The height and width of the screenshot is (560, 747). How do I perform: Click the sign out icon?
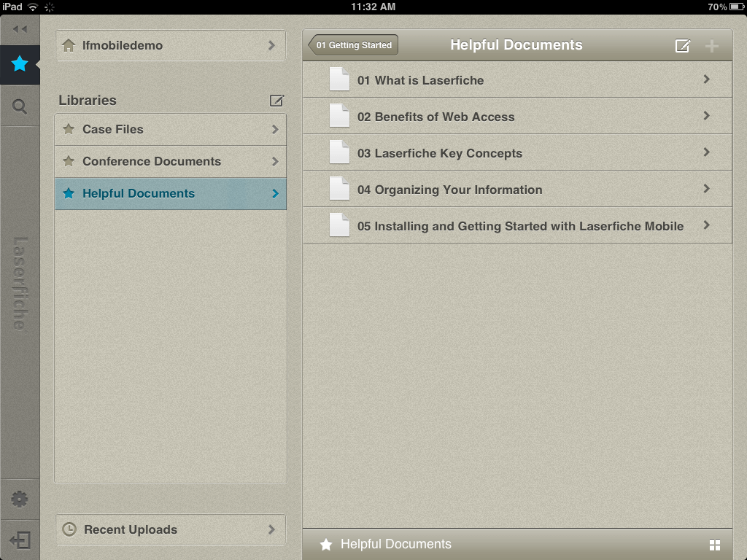20,540
